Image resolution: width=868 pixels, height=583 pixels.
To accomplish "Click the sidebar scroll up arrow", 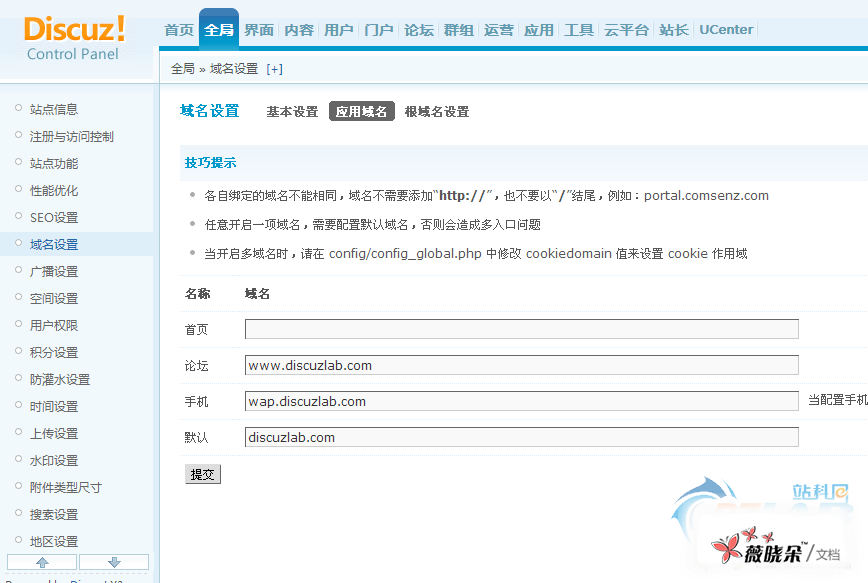I will (42, 562).
